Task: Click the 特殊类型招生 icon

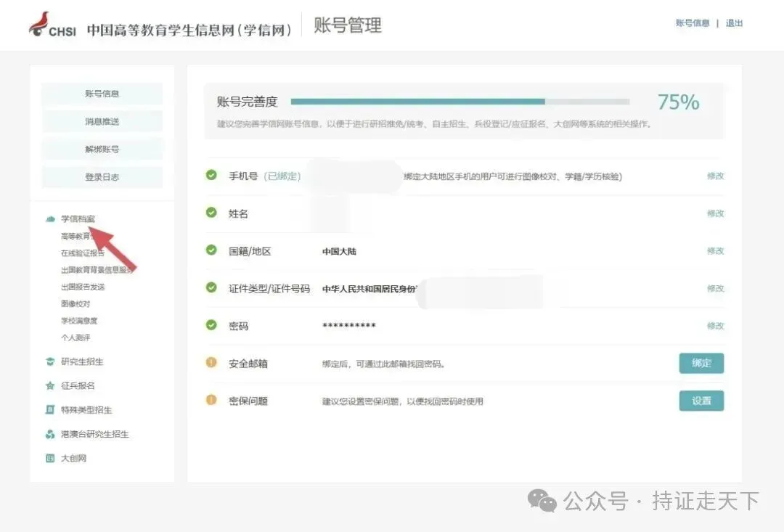Action: 50,409
